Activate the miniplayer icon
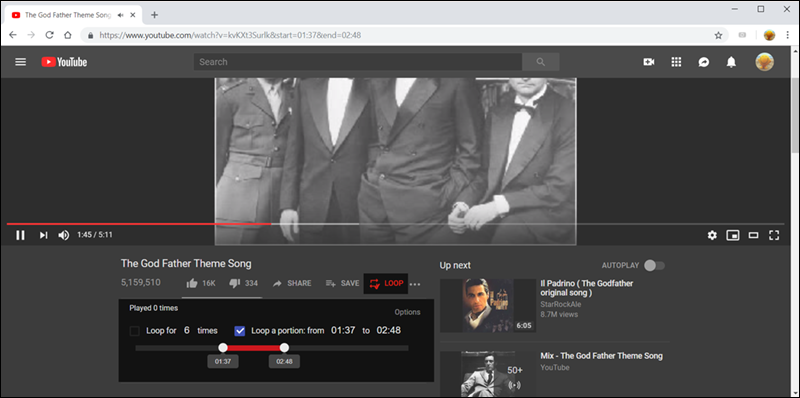Viewport: 800px width, 398px height. click(x=733, y=235)
